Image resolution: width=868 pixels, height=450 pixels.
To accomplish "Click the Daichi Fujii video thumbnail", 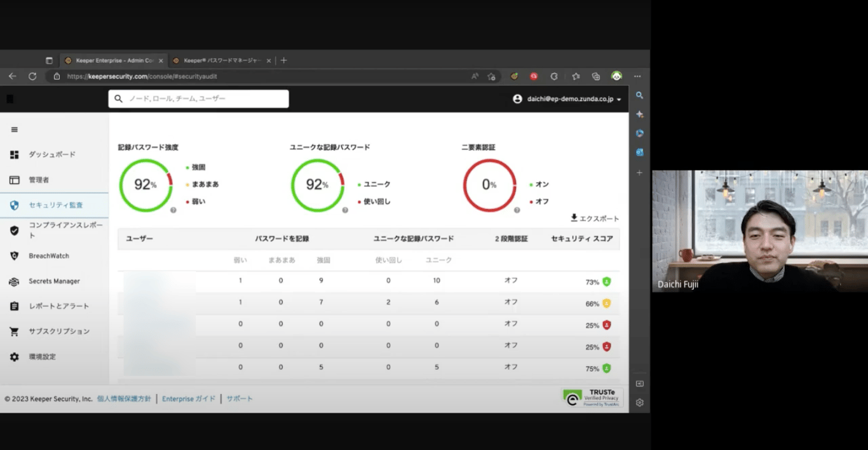I will [759, 231].
